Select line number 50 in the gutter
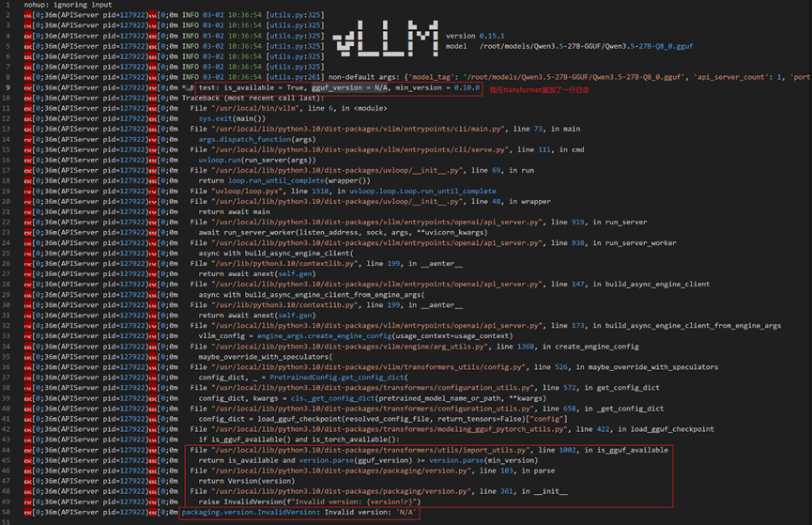This screenshot has width=812, height=525. click(7, 512)
